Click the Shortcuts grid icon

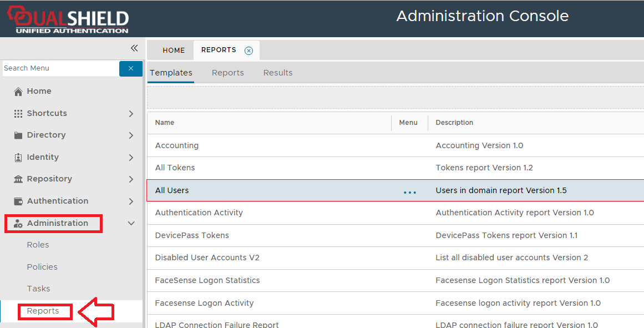point(18,113)
